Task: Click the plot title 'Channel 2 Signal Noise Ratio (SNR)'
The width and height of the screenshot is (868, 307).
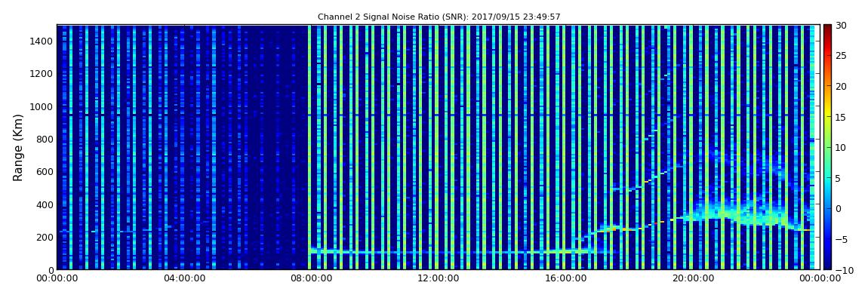Action: pos(439,17)
